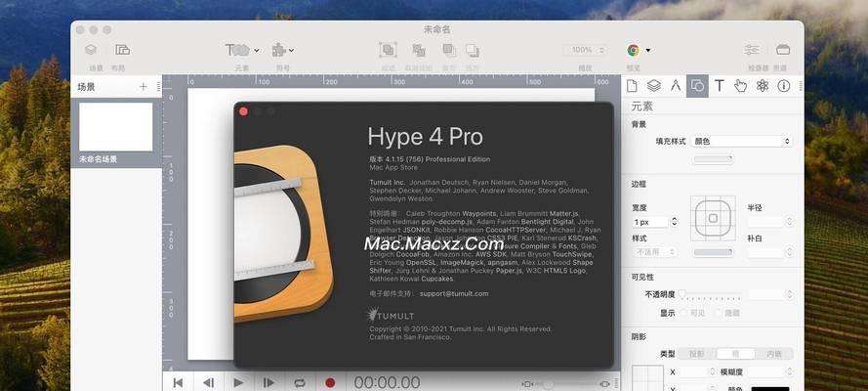The image size is (868, 391).
Task: Open the Symbols (符号) puzzle dropdown
Action: coord(282,51)
